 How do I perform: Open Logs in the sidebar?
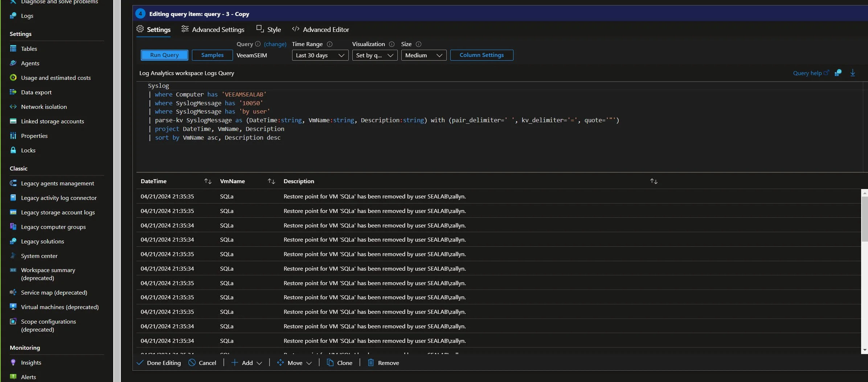pos(27,16)
